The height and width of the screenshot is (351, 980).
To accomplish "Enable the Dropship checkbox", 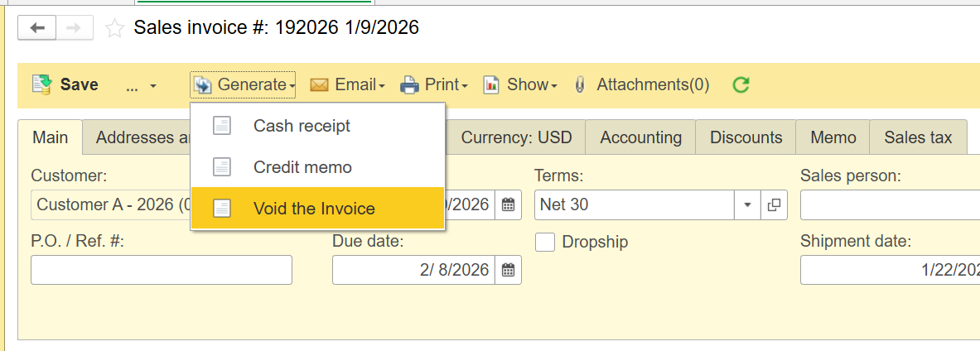I will (x=545, y=243).
